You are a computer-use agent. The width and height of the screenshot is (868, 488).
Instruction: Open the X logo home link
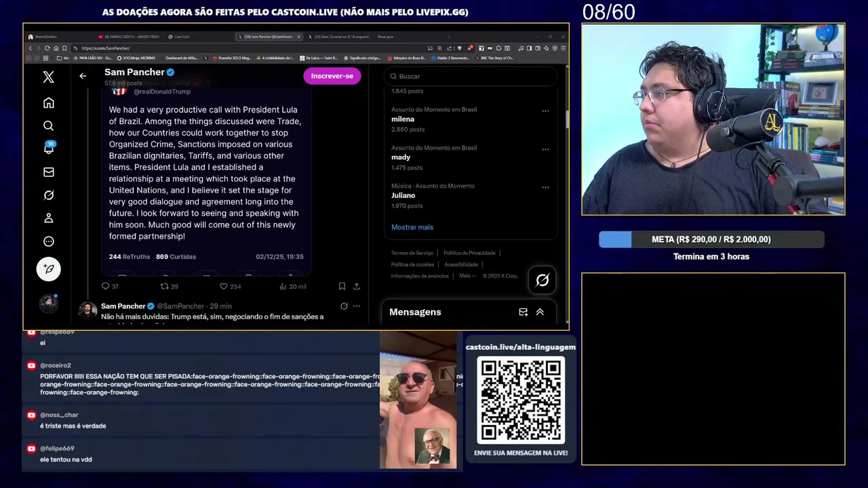(48, 77)
